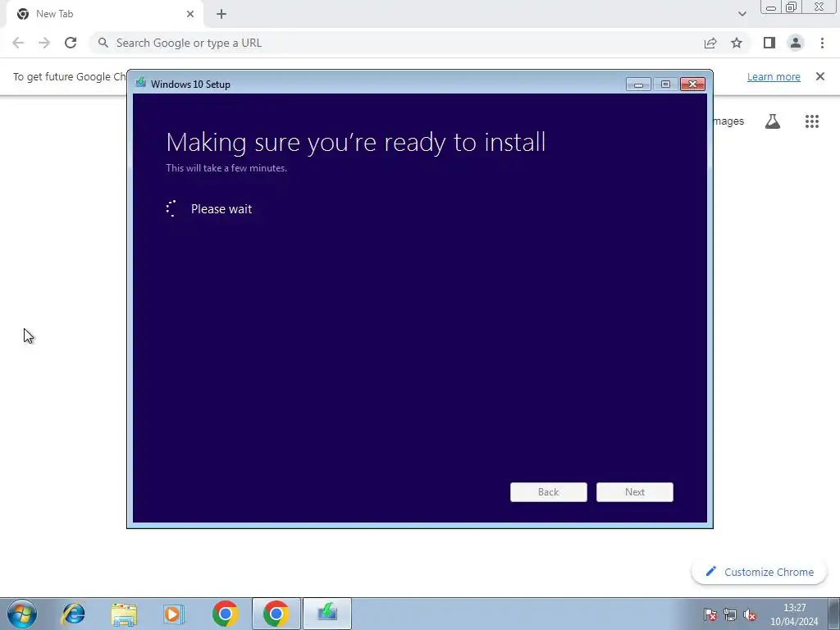Open a new tab with plus button
840x630 pixels.
pos(221,14)
